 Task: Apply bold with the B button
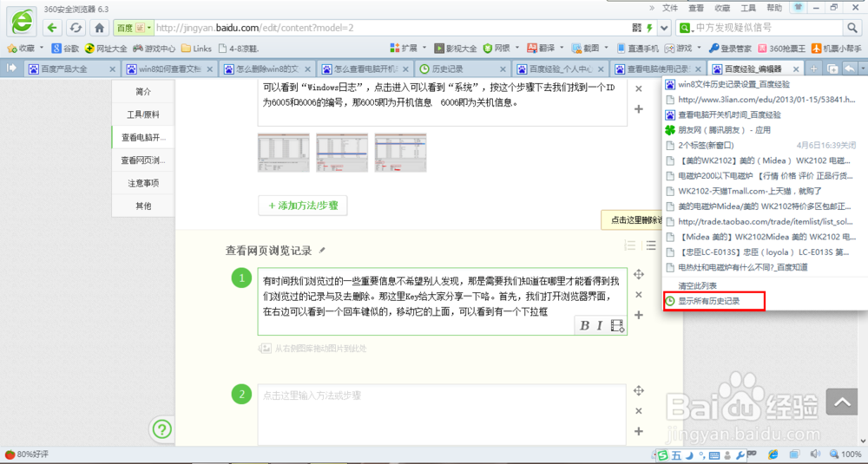[x=584, y=326]
